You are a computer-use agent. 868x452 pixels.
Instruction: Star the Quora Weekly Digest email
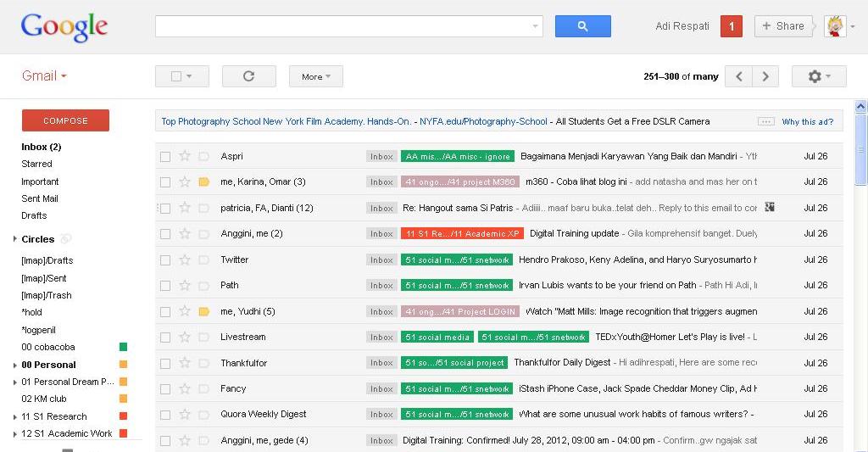point(184,415)
